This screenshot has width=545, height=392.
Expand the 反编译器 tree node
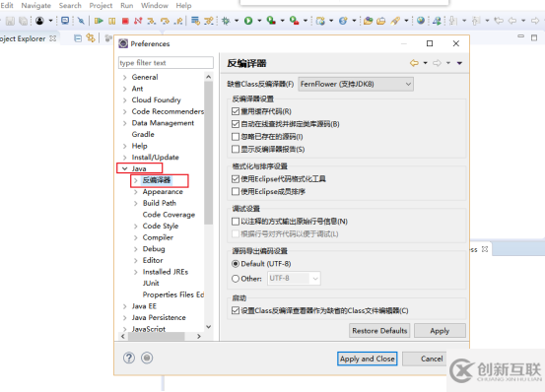coord(136,180)
